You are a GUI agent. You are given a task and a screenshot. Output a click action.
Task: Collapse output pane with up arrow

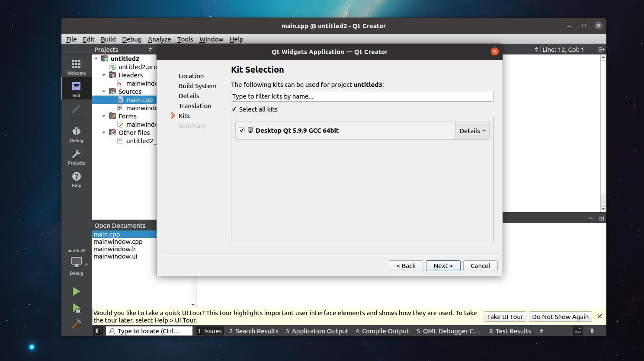coord(590,218)
